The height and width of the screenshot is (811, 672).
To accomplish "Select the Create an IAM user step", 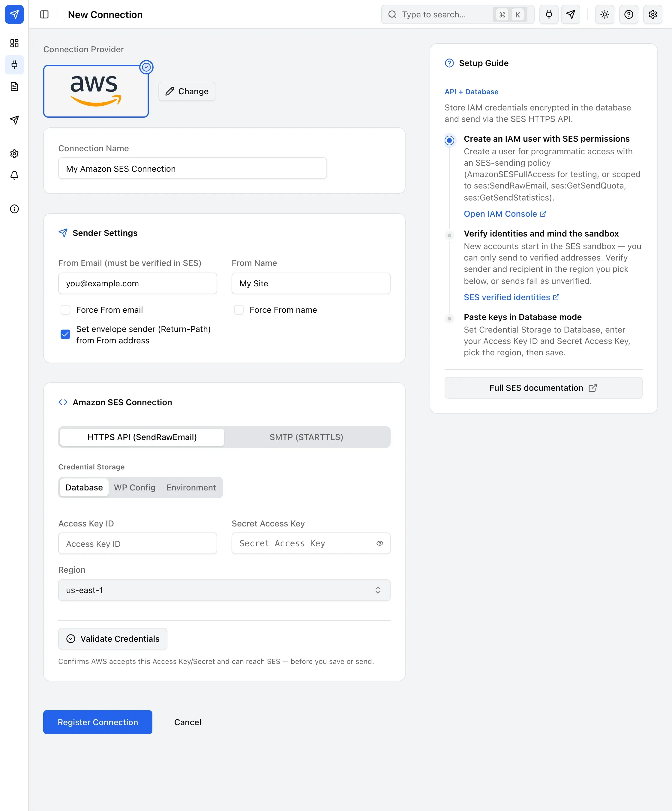I will pyautogui.click(x=449, y=140).
